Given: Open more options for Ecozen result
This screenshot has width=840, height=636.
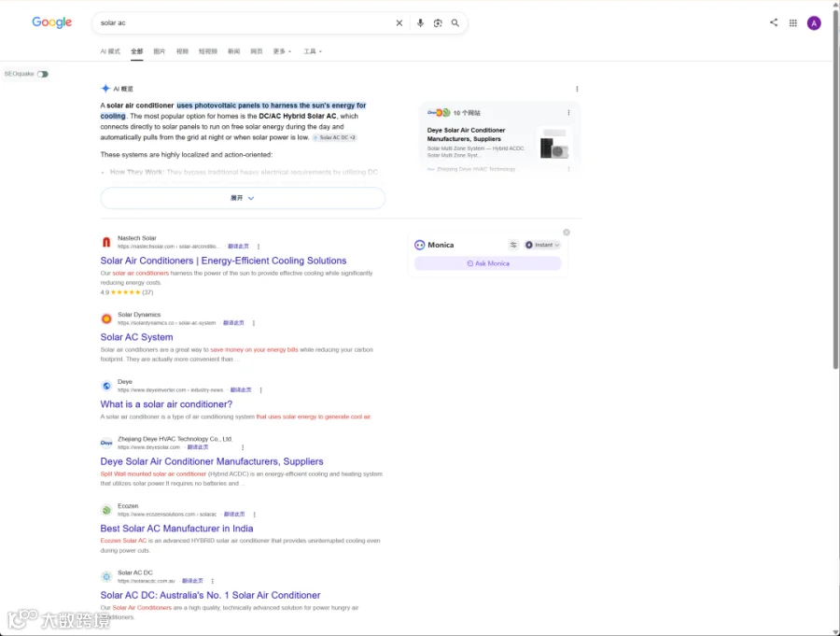Looking at the screenshot, I should tap(255, 515).
